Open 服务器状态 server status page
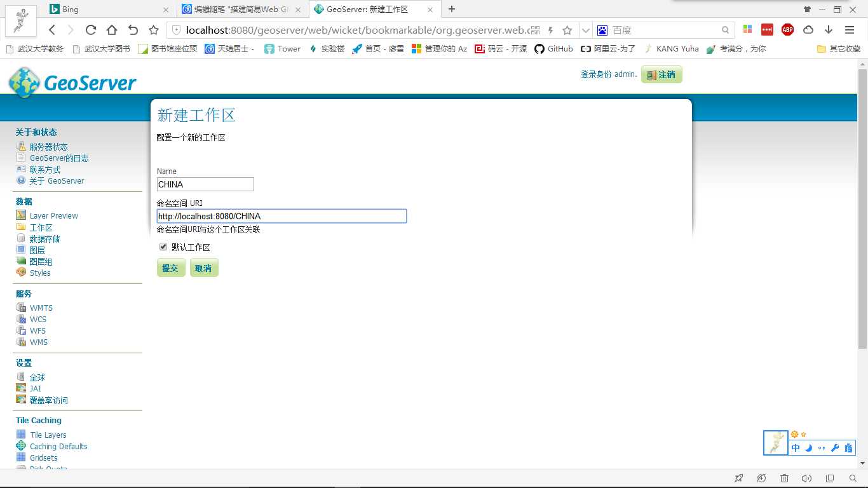This screenshot has height=488, width=868. click(48, 147)
